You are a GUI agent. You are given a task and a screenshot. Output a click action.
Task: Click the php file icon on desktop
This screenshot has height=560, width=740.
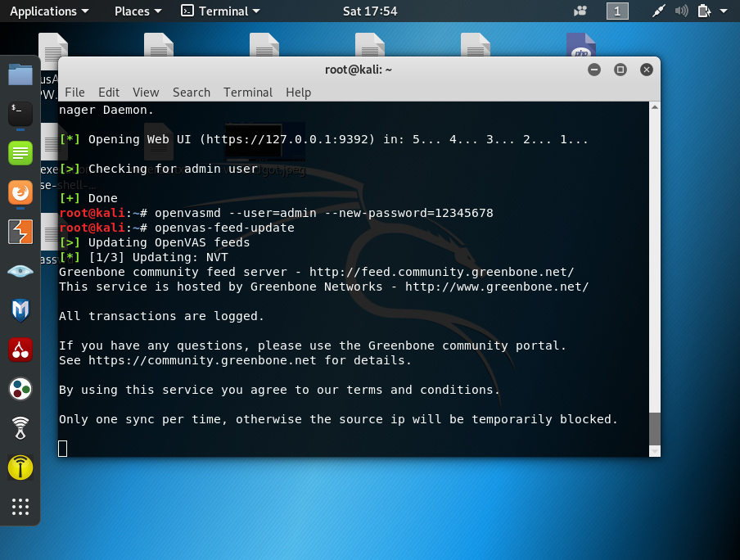[x=581, y=45]
